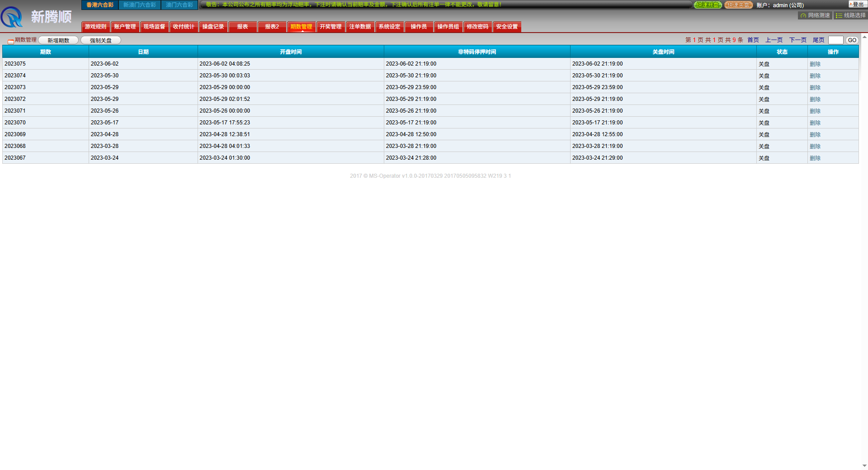The height and width of the screenshot is (470, 868).
Task: Delete period 2023075 via its 删除 link
Action: coord(815,64)
